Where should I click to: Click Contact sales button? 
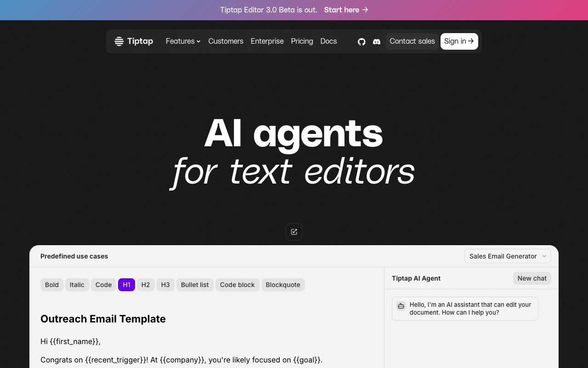[412, 41]
